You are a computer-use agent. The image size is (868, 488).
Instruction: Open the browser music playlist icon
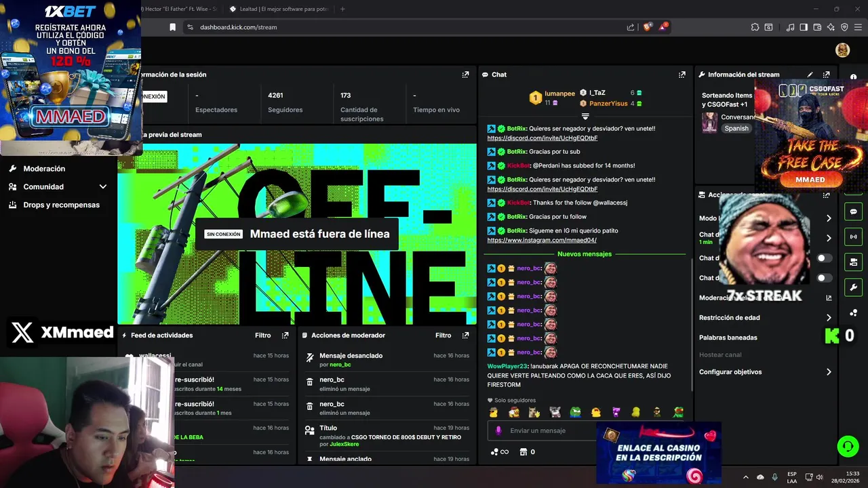[790, 27]
